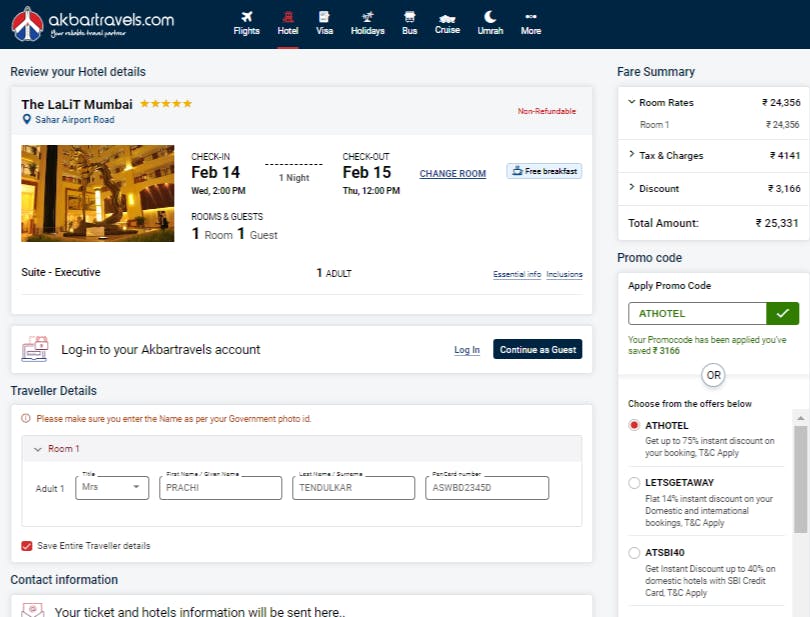The width and height of the screenshot is (810, 617).
Task: Open the Umrah crescent moon icon
Action: (x=490, y=17)
